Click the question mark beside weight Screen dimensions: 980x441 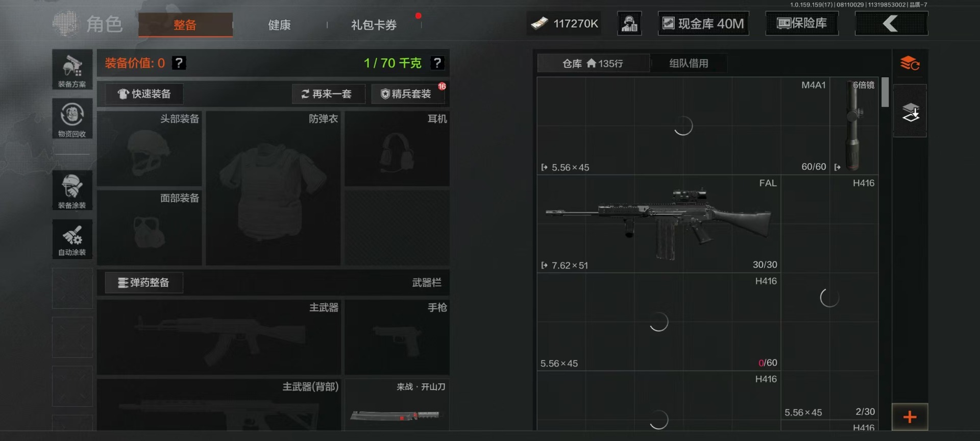437,63
